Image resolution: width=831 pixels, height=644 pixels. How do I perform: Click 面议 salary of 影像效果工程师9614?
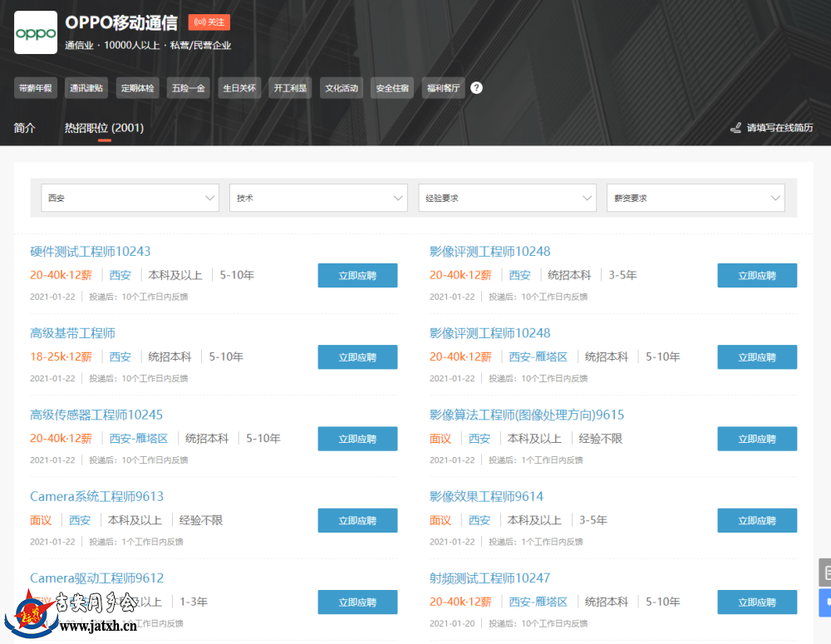click(x=440, y=520)
